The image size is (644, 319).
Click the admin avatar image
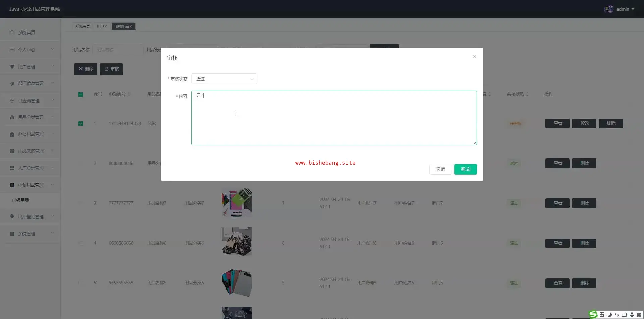[609, 9]
